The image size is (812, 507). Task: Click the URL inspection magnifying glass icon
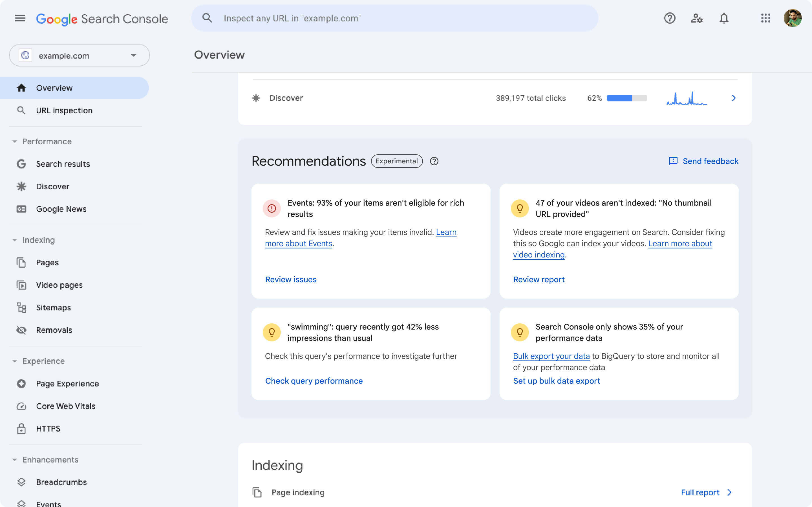pos(21,110)
